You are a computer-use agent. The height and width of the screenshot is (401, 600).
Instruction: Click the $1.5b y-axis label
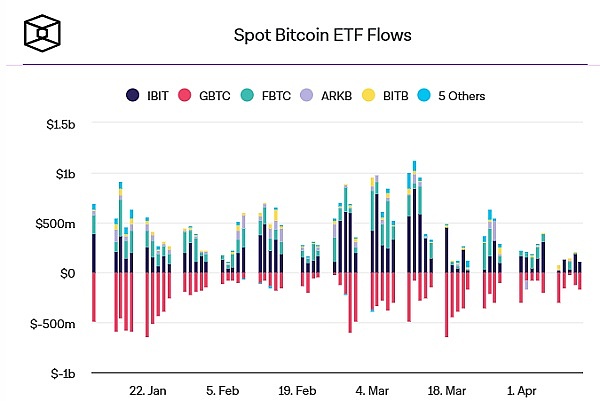pyautogui.click(x=59, y=124)
